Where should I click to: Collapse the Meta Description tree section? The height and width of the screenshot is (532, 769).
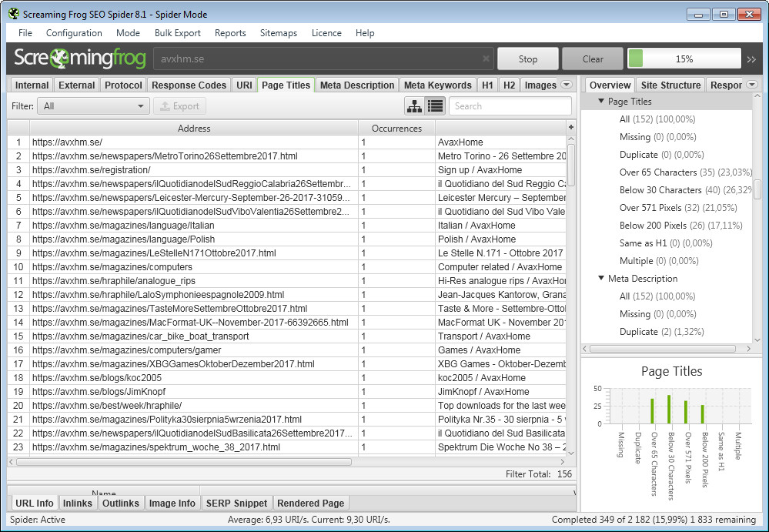point(600,278)
